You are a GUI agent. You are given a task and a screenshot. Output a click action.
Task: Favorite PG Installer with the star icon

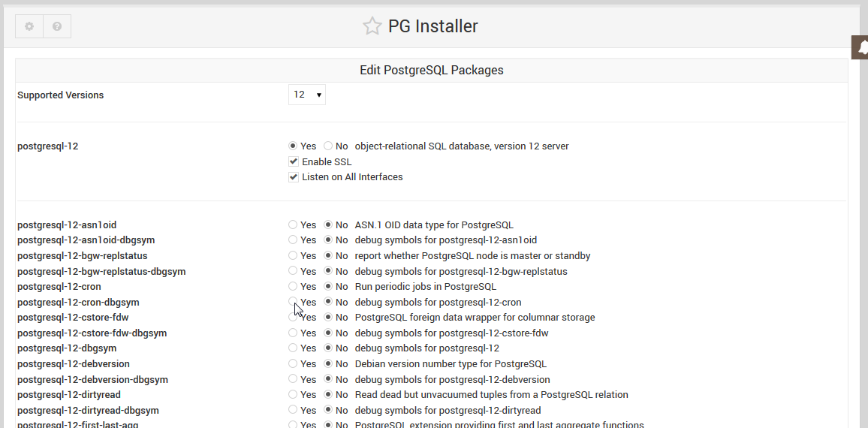372,26
